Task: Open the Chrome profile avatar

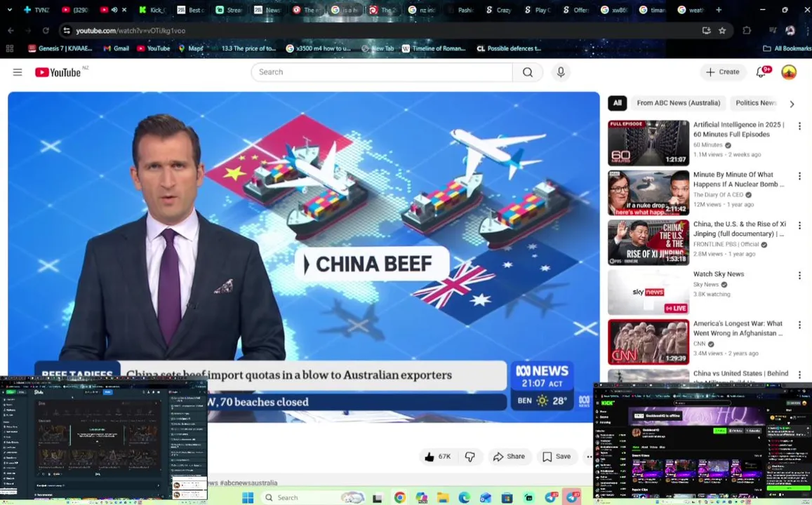Action: 790,31
